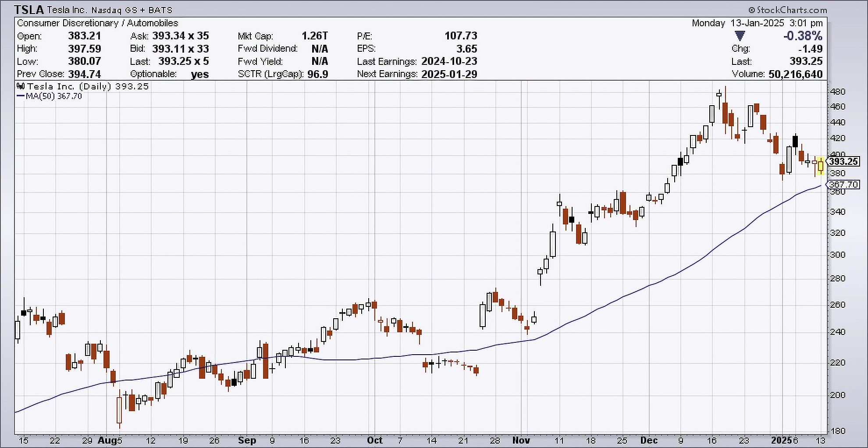Click the SCTR (LrgCap) value 96.9
Image resolution: width=868 pixels, height=448 pixels.
(318, 74)
